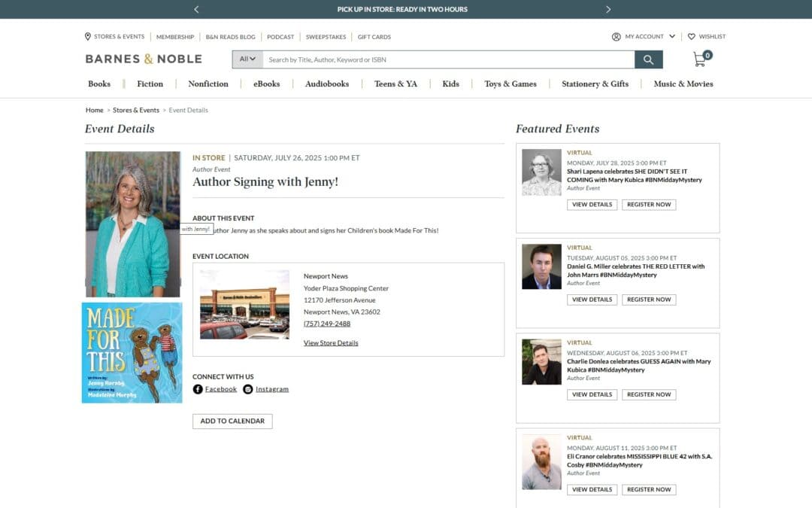Viewport: 812px width, 508px height.
Task: Click the Stores & Events top link
Action: click(x=119, y=37)
